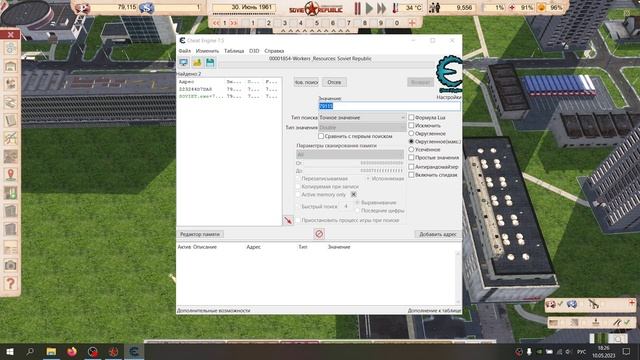Click Дополнительные возможности at bottom
Viewport: 640px width, 360px height.
click(213, 311)
